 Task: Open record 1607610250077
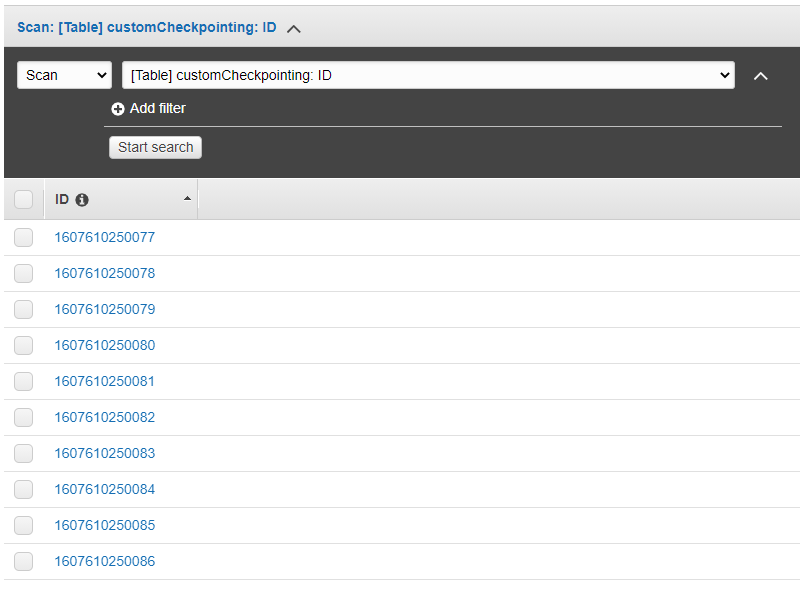104,237
